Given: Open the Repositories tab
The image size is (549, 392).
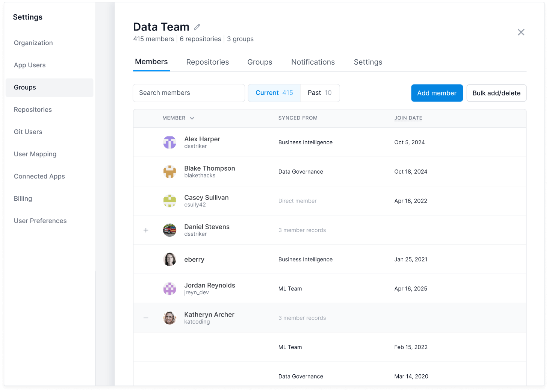Looking at the screenshot, I should (207, 62).
